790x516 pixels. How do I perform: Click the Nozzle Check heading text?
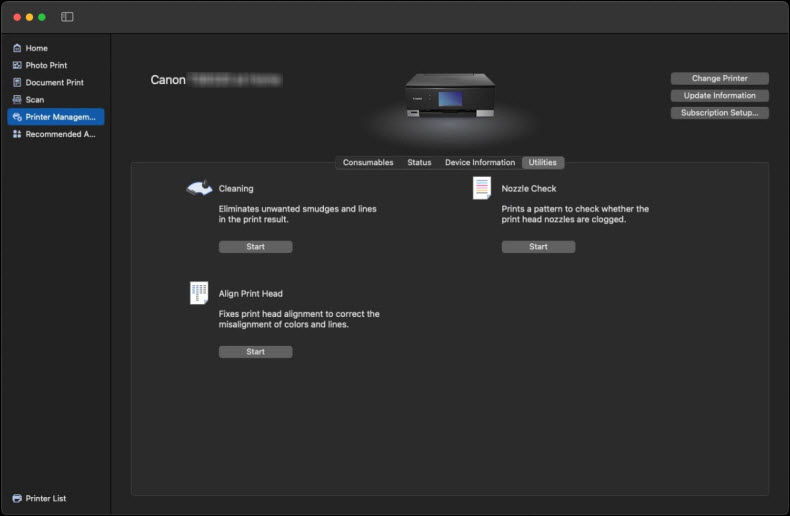click(529, 188)
